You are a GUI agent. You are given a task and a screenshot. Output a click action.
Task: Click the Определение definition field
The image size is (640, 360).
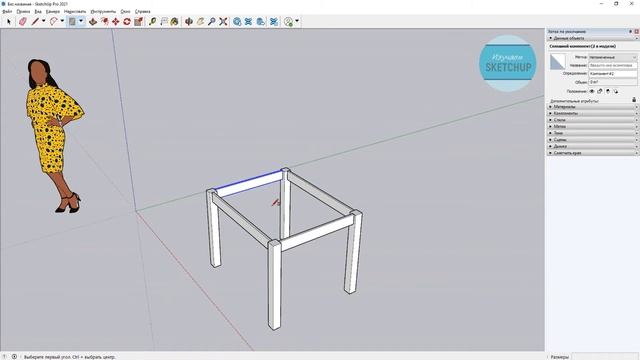(x=612, y=74)
